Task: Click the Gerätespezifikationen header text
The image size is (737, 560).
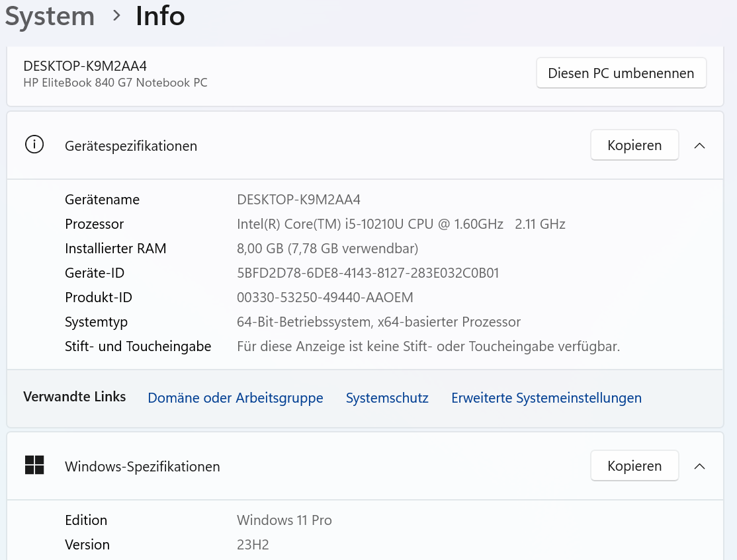Action: click(x=131, y=146)
